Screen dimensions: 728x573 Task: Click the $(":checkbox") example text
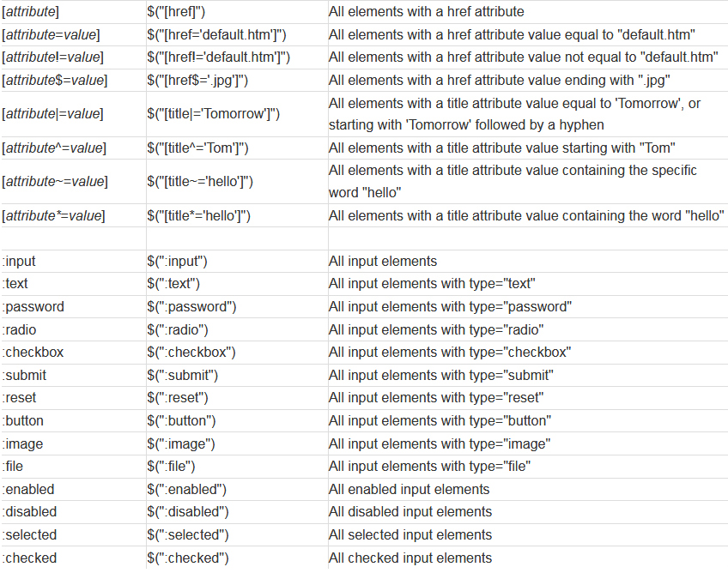coord(191,353)
